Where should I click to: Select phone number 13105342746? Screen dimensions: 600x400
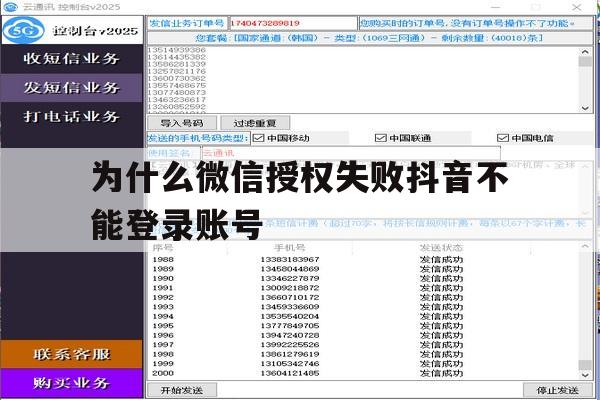tap(290, 364)
